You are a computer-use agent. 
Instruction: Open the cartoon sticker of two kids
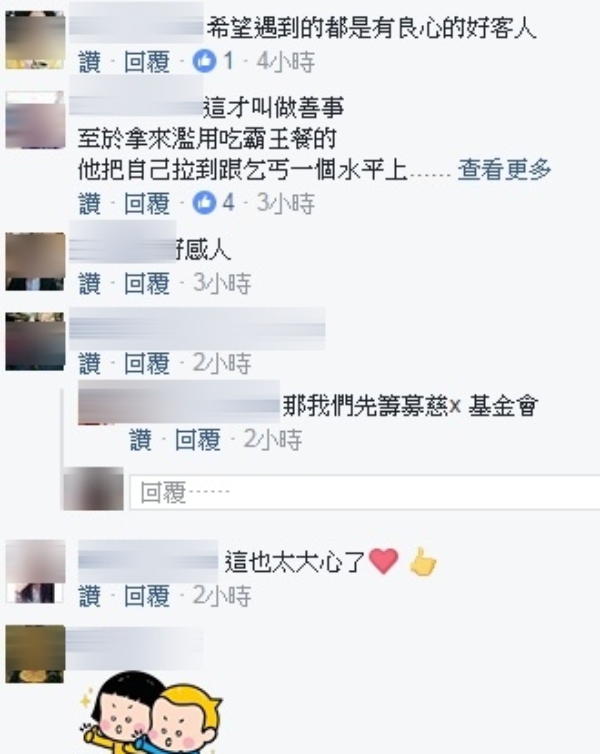(x=151, y=713)
